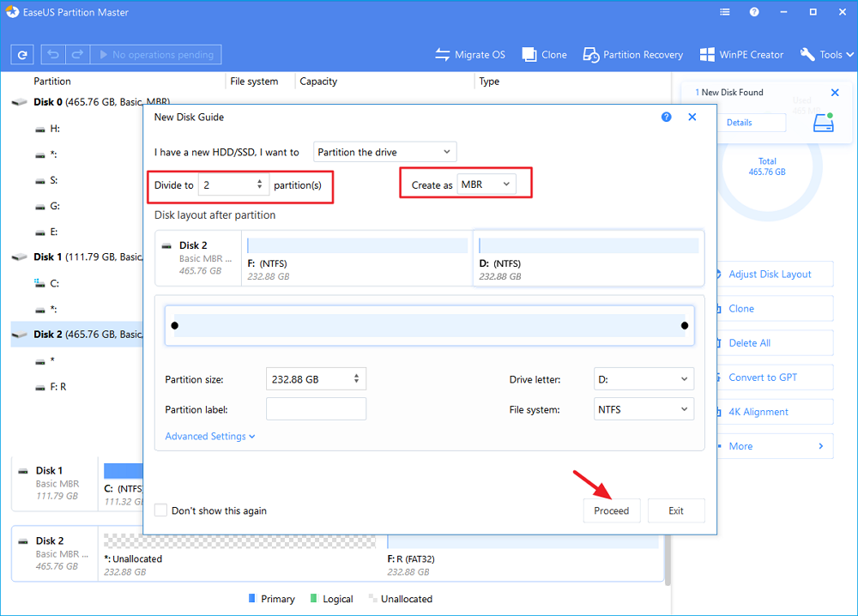This screenshot has width=858, height=616.
Task: Click the Capacity column header
Action: pyautogui.click(x=318, y=81)
